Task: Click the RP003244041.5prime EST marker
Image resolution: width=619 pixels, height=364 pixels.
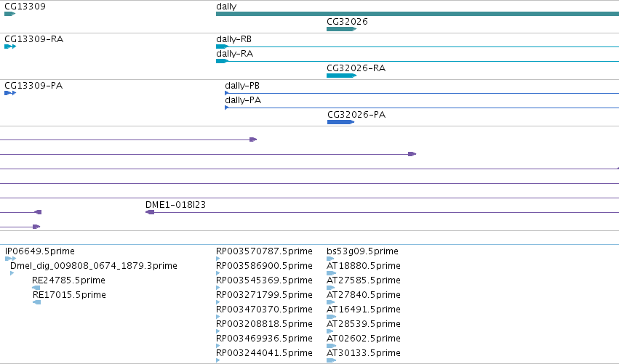Action: [218, 360]
